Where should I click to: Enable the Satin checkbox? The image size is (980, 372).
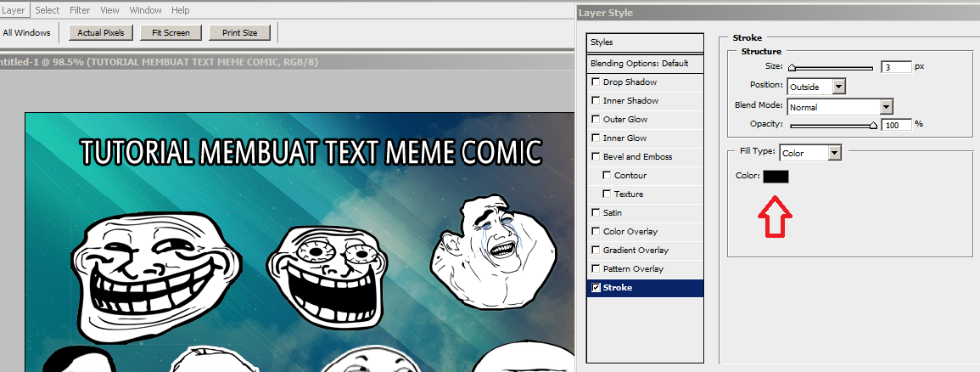tap(596, 213)
